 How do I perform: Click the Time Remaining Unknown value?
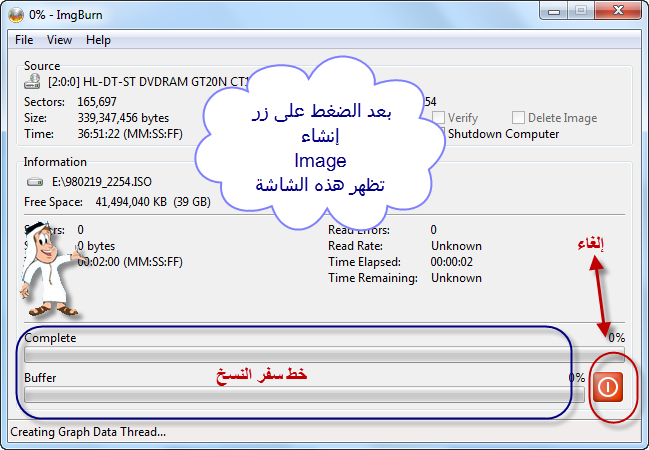[456, 278]
